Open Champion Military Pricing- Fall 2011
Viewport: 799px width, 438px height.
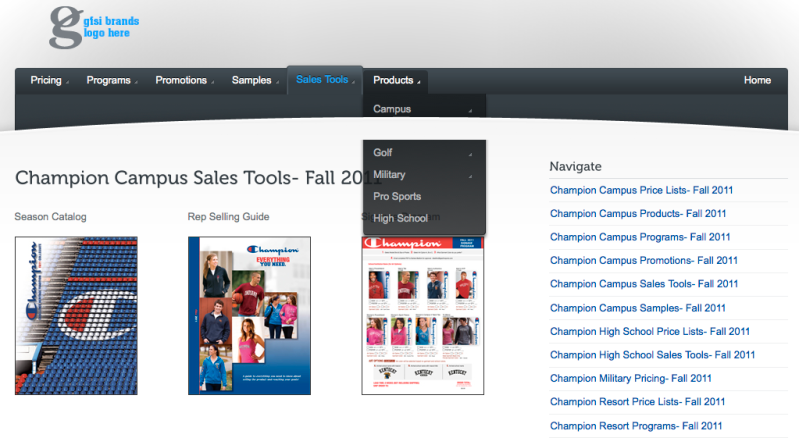pyautogui.click(x=630, y=378)
